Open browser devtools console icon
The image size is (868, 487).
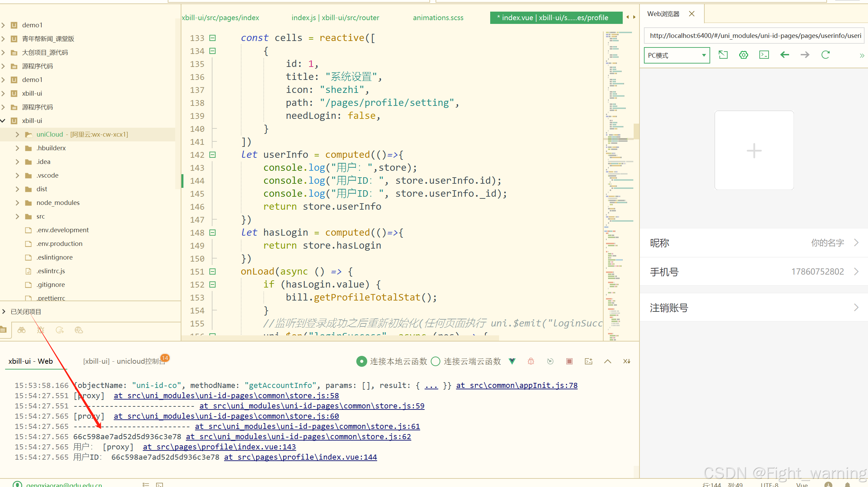pyautogui.click(x=764, y=55)
